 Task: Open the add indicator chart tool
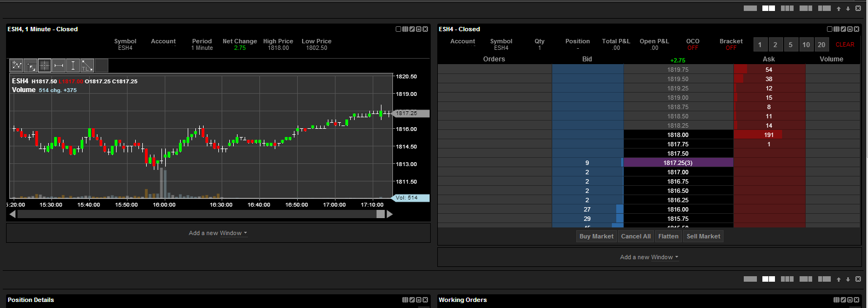[16, 66]
